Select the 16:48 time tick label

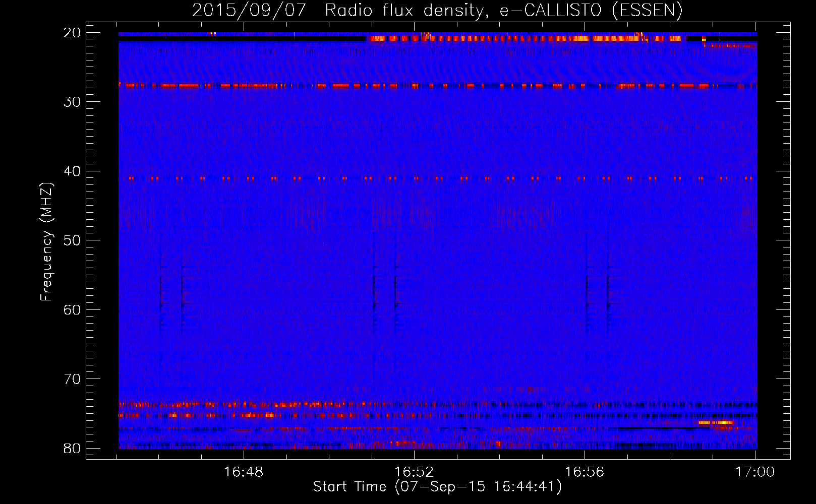244,472
